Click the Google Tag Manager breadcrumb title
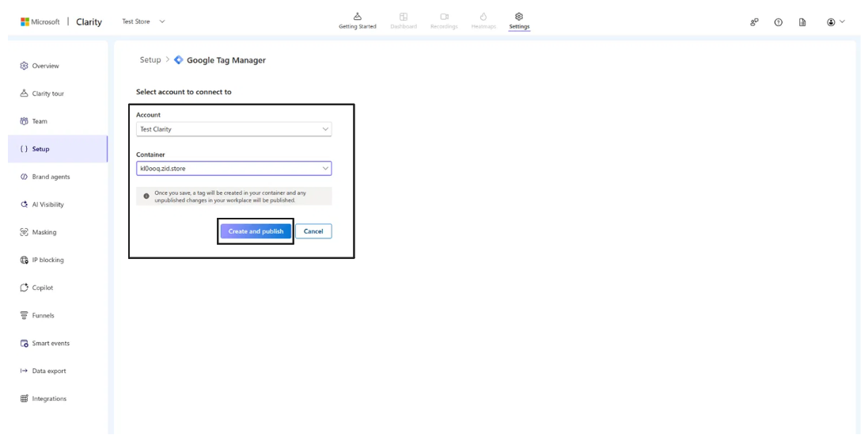 (x=226, y=60)
